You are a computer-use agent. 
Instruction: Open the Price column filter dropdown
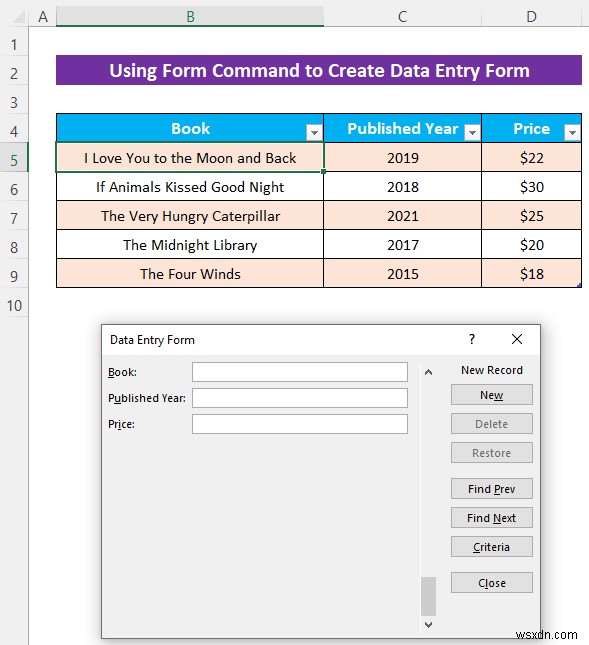(x=572, y=132)
